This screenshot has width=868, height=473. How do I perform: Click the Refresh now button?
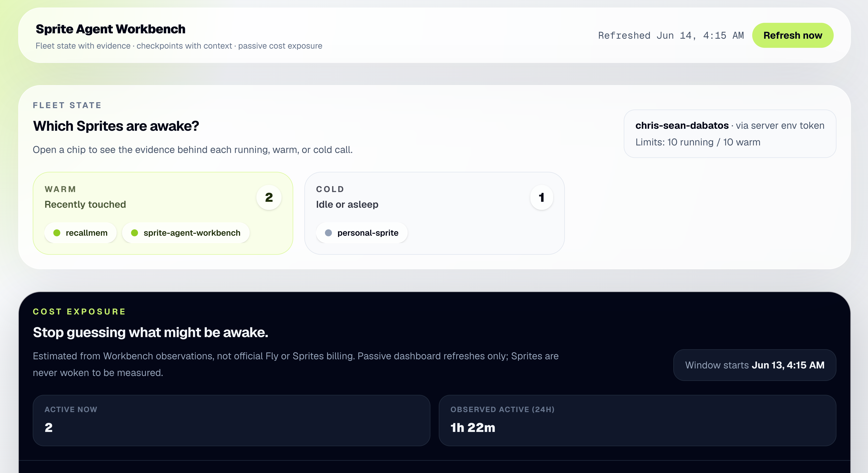792,35
